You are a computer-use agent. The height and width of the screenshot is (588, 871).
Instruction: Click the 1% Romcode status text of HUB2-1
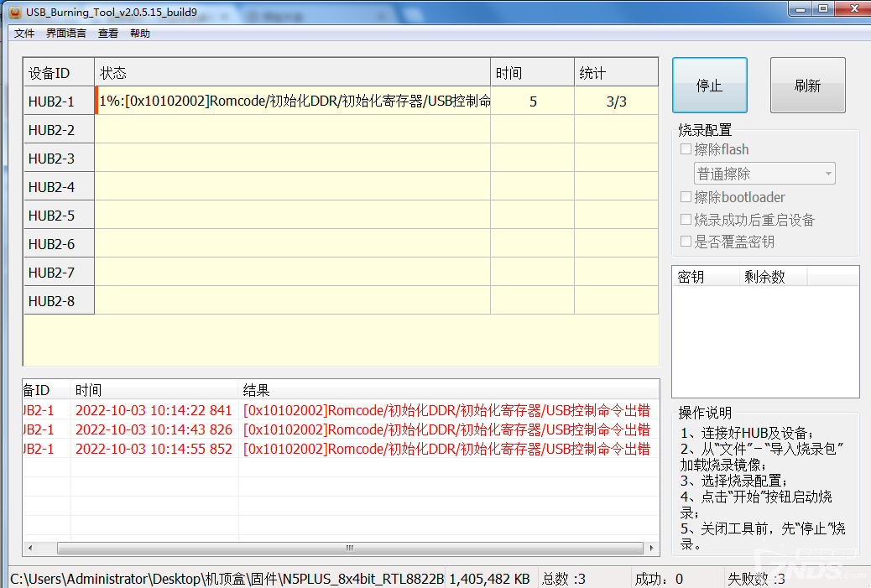click(x=295, y=101)
